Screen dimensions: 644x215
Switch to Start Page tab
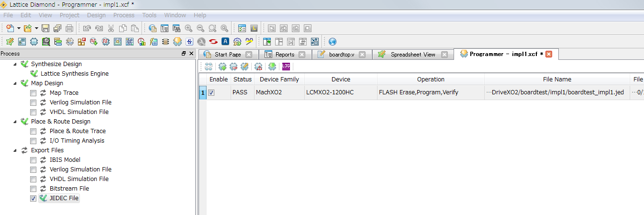pyautogui.click(x=228, y=55)
